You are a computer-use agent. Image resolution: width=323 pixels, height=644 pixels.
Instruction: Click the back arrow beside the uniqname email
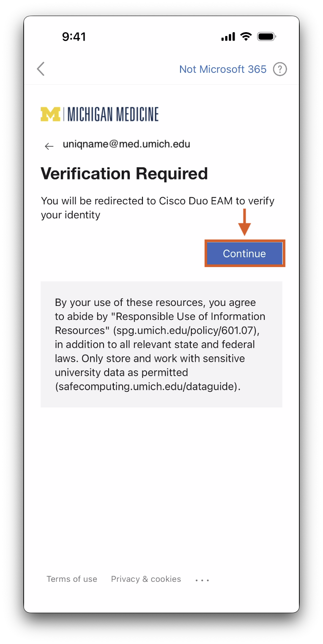tap(49, 146)
